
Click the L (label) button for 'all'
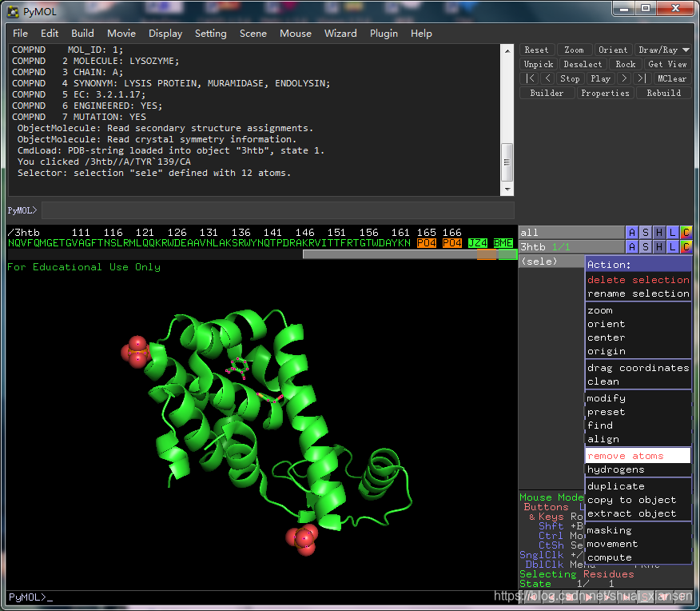[x=673, y=233]
